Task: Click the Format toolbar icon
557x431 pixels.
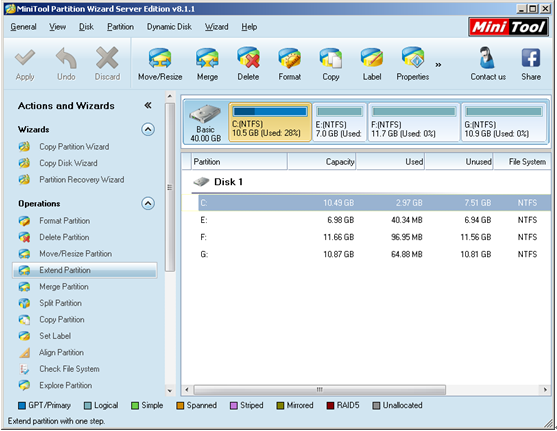Action: (x=290, y=58)
